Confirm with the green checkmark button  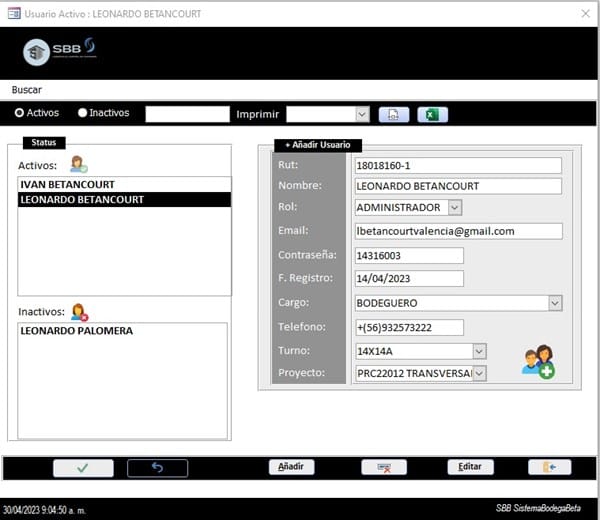tap(83, 468)
